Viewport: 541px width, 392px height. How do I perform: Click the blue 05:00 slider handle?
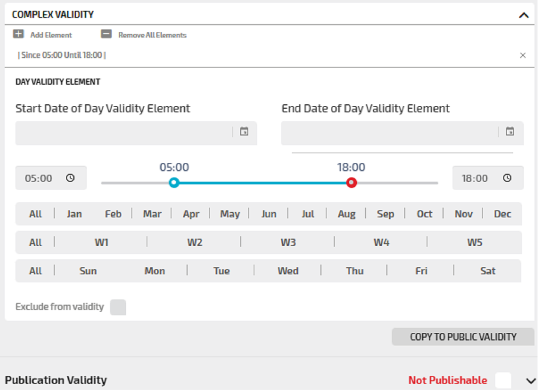tap(174, 183)
